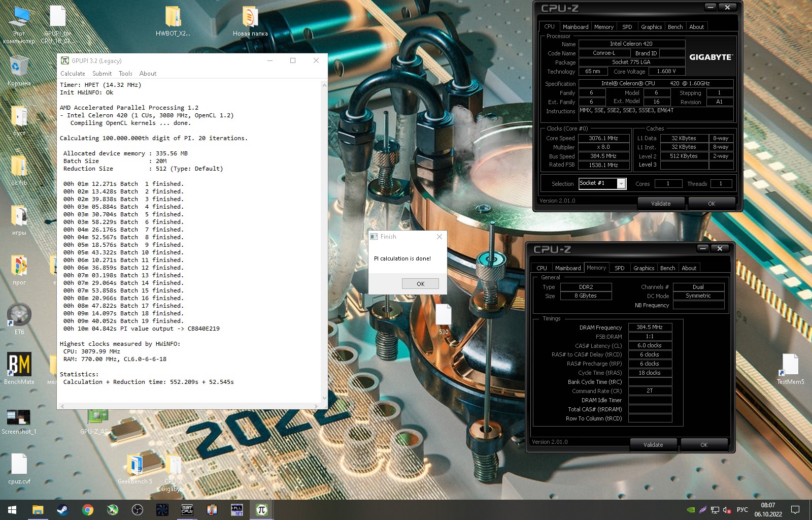Image resolution: width=812 pixels, height=520 pixels.
Task: Switch to CPU tab in bottom CPU-Z window
Action: pos(542,268)
